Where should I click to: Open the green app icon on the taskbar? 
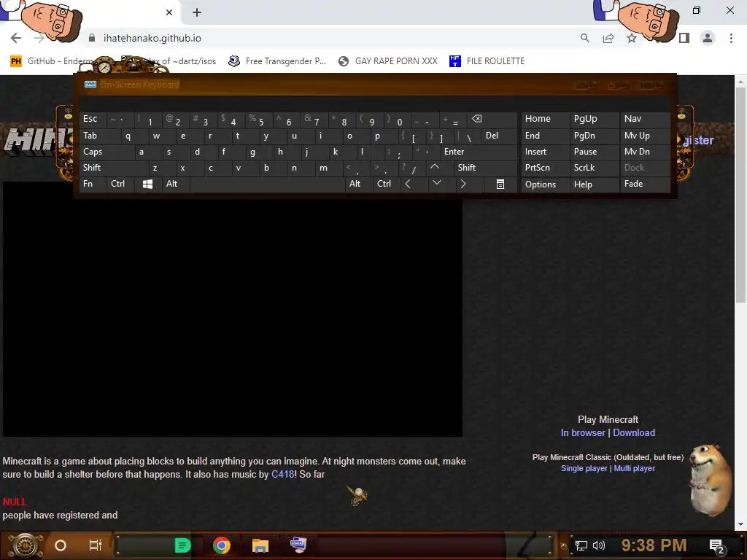tap(182, 545)
